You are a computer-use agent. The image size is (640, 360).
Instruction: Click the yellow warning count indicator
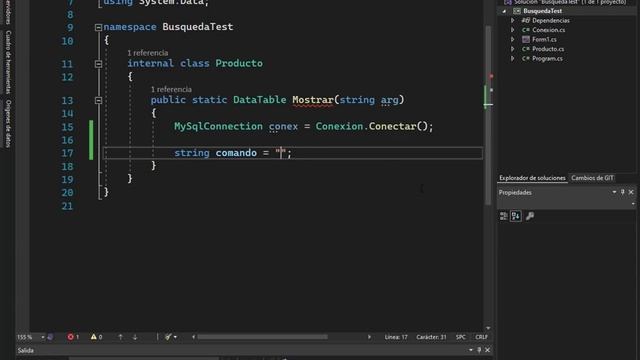[97, 337]
